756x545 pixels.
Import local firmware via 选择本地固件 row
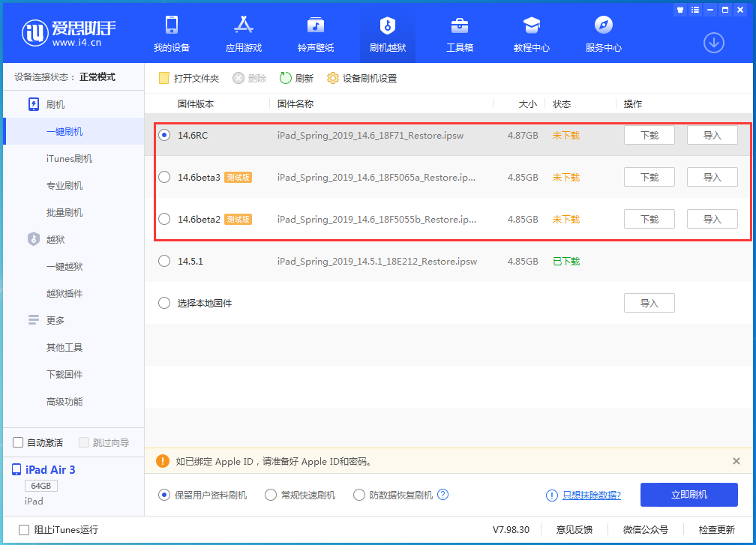coord(649,303)
